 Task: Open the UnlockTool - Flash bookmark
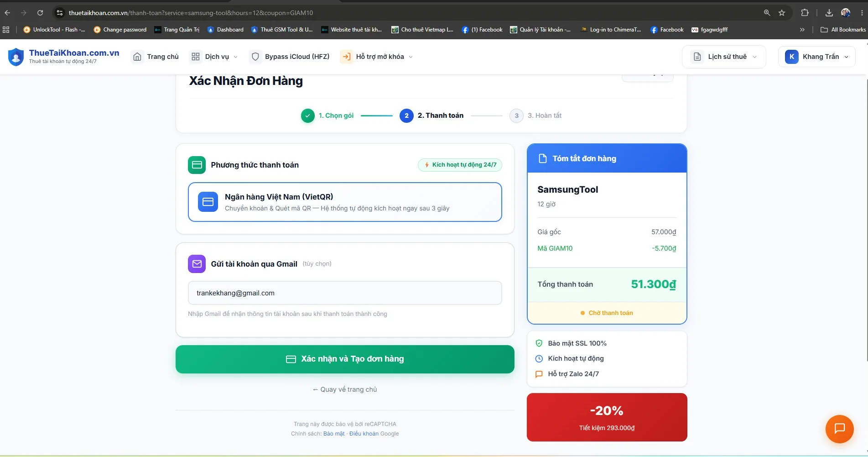point(54,30)
